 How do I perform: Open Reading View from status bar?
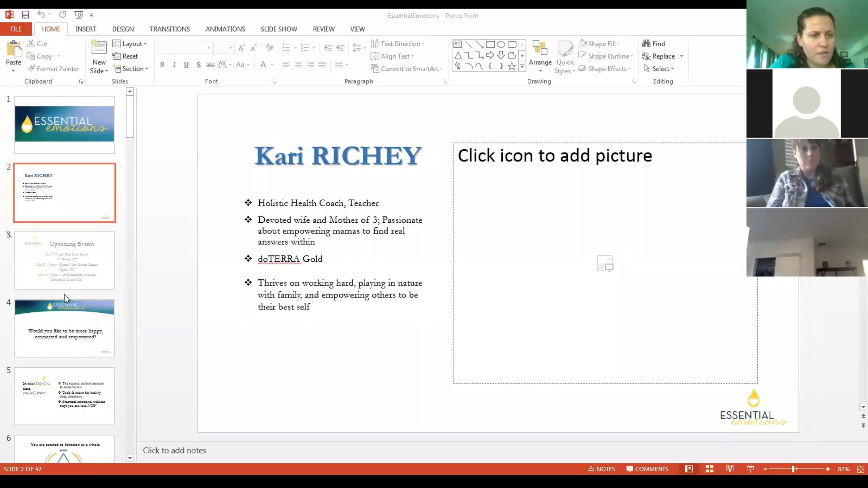point(729,469)
